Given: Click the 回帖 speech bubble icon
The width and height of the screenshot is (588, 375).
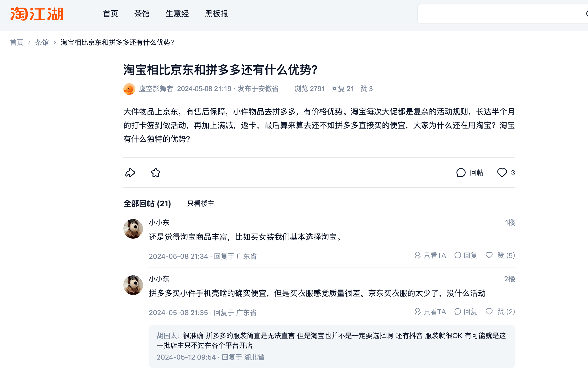Looking at the screenshot, I should 461,173.
